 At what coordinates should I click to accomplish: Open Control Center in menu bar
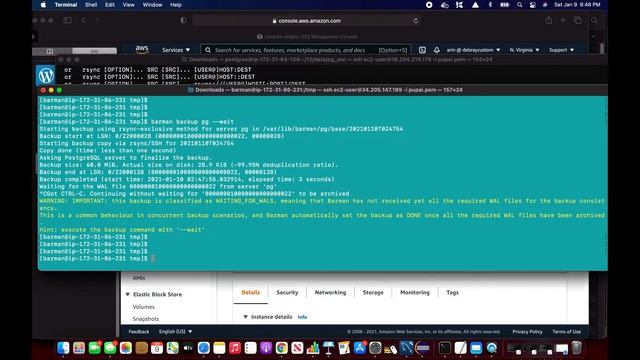click(533, 5)
